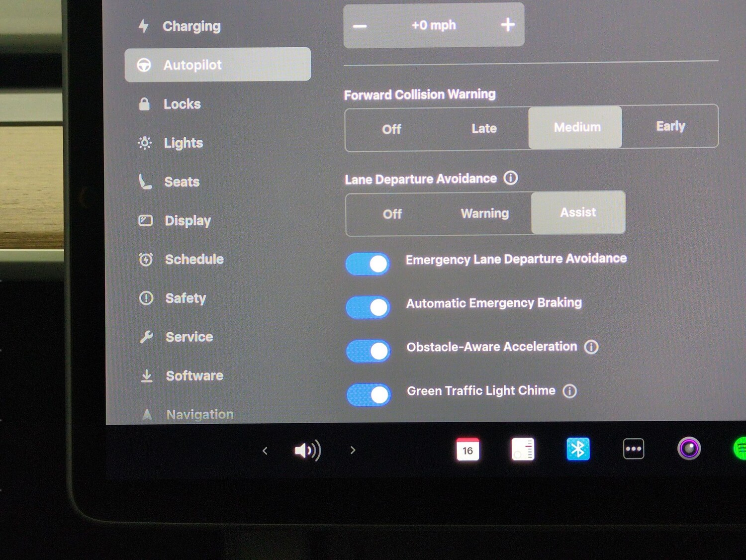Open the Green Traffic Light Chime info tooltip
746x560 pixels.
pos(569,391)
